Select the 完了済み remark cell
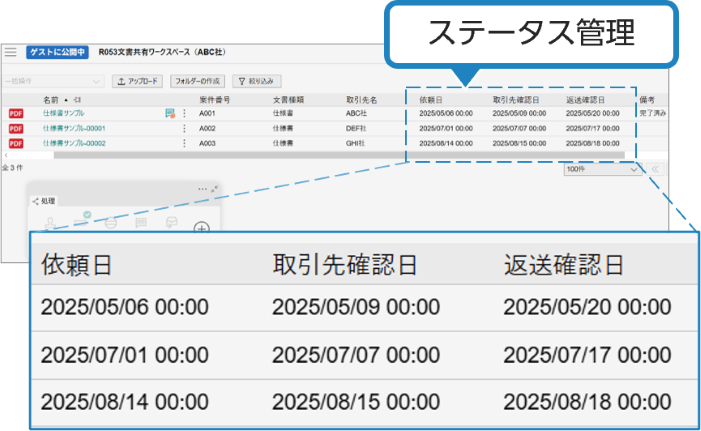This screenshot has width=701, height=431. (x=652, y=114)
